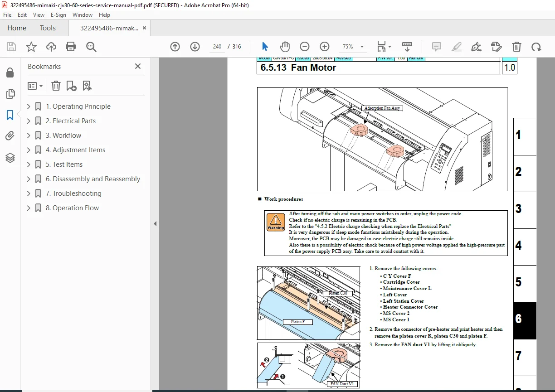Open the Attachments paperclip panel
The width and height of the screenshot is (555, 392).
(x=10, y=136)
